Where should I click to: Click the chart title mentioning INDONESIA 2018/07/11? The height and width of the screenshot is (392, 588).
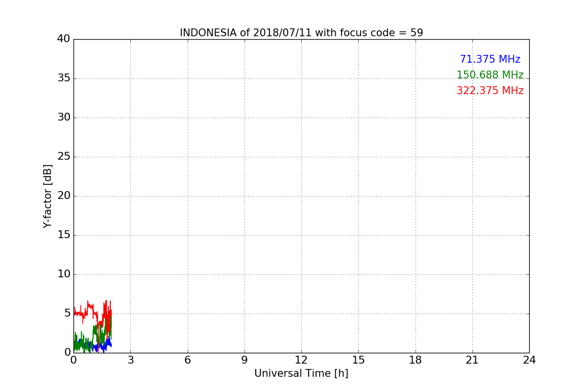click(301, 33)
